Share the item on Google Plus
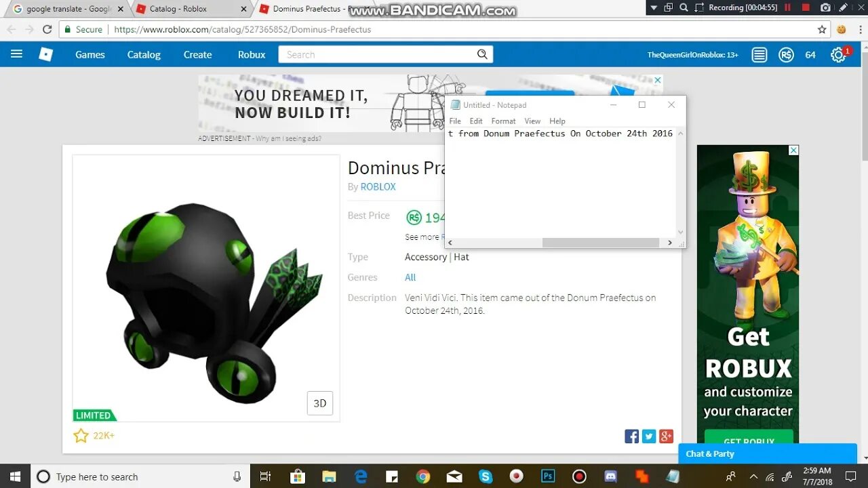Image resolution: width=868 pixels, height=488 pixels. coord(667,436)
